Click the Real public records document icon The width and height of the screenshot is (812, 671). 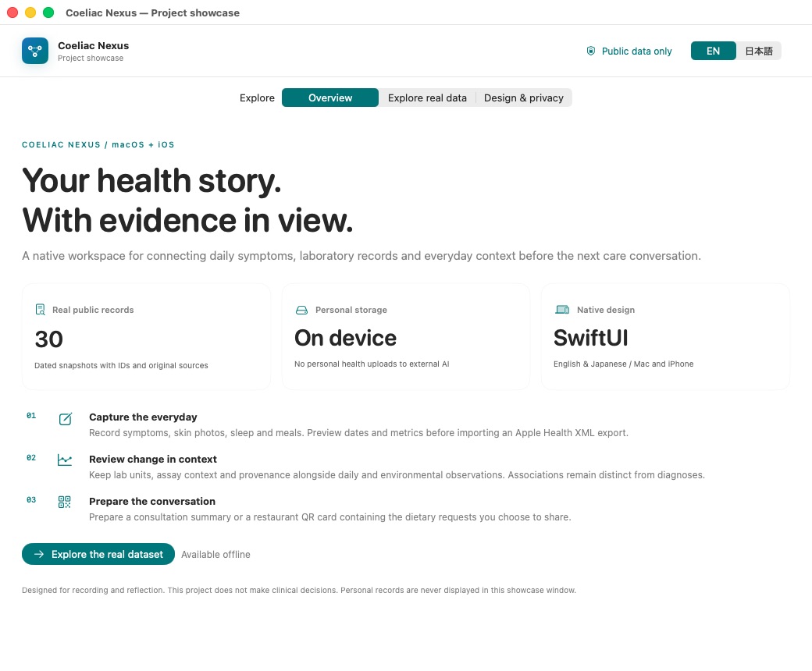pos(40,310)
